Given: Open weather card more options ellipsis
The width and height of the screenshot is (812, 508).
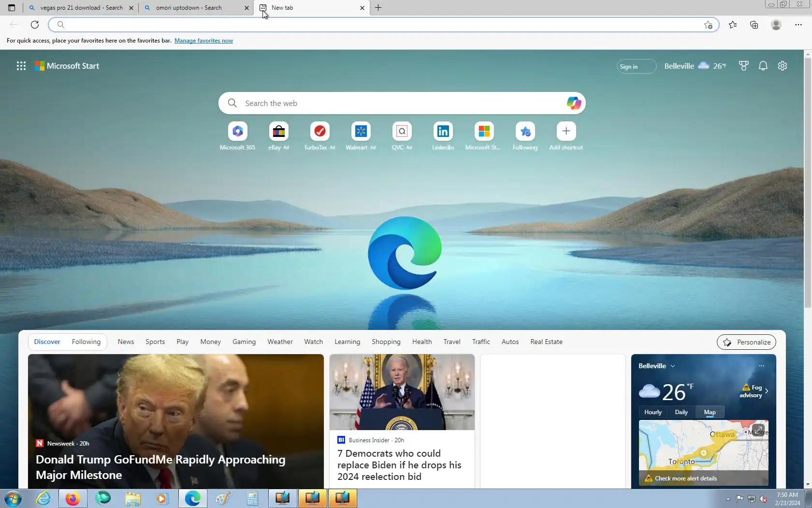Looking at the screenshot, I should 761,366.
